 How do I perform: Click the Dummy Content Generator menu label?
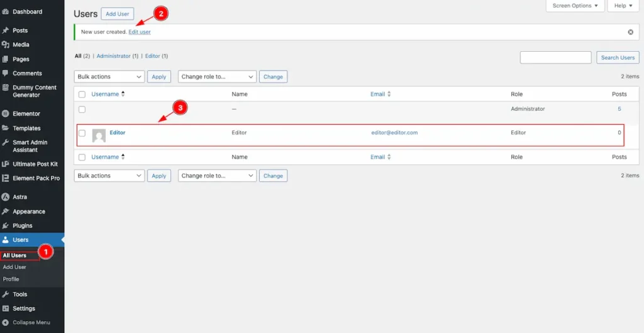pos(35,91)
